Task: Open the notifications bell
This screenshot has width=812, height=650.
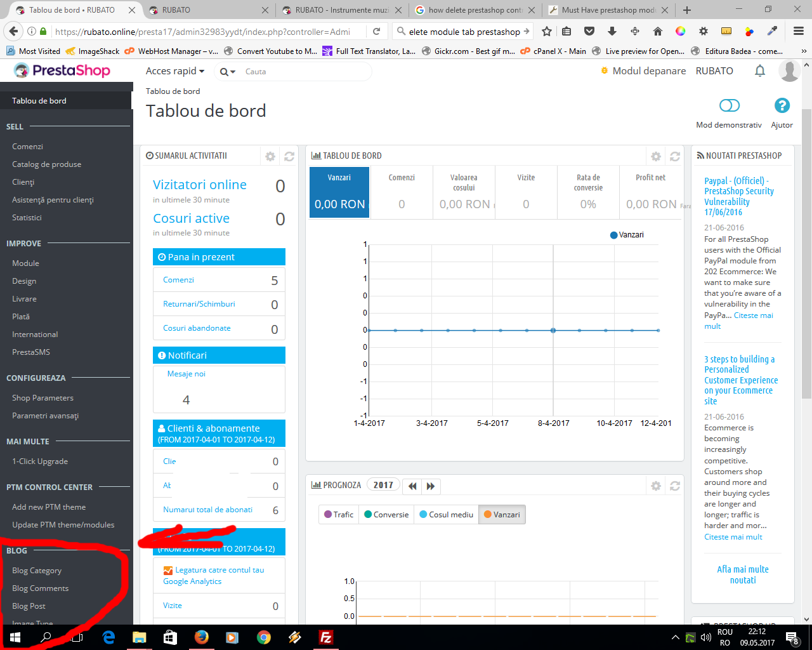Action: pyautogui.click(x=759, y=71)
